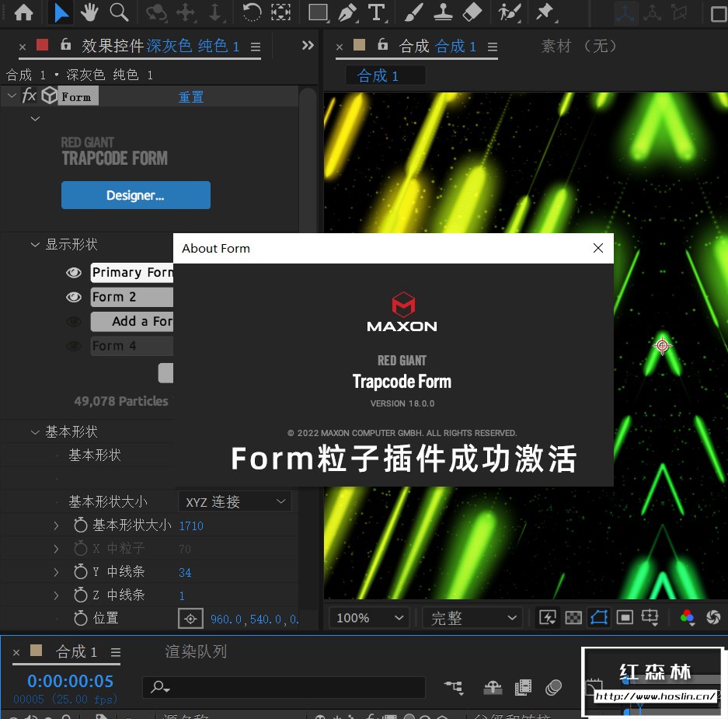Click the Home icon in toolbar
Viewport: 728px width, 719px height.
pyautogui.click(x=23, y=12)
